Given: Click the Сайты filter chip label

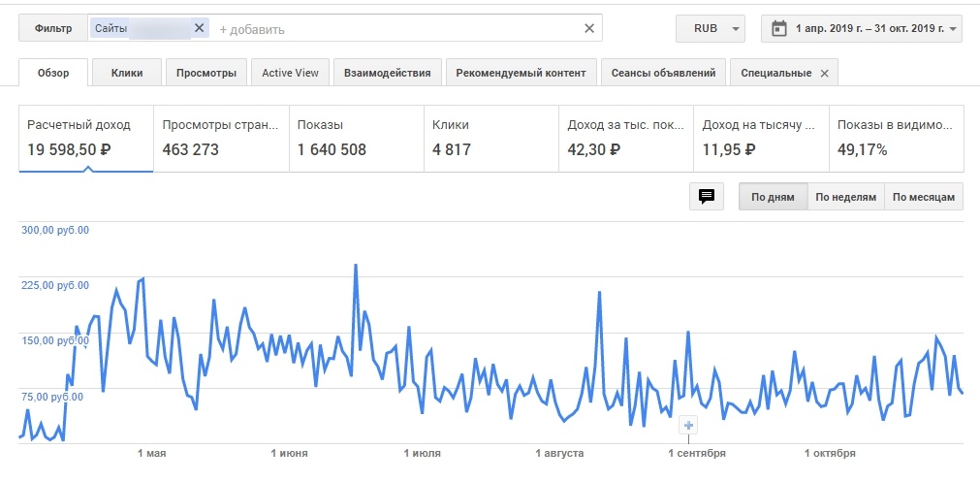Looking at the screenshot, I should [111, 28].
